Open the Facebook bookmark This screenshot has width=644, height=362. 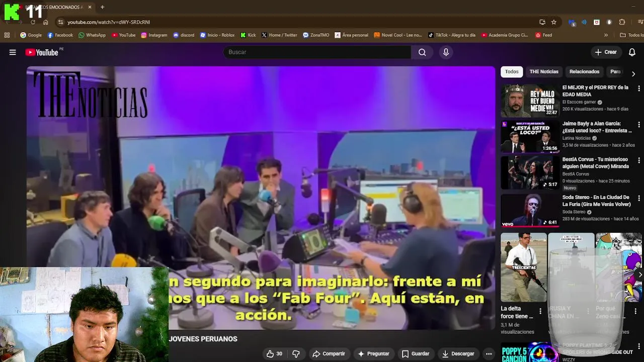click(x=60, y=35)
